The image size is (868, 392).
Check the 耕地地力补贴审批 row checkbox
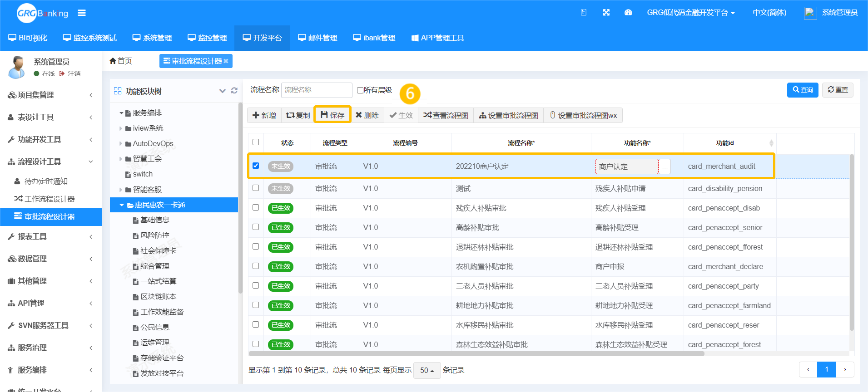(x=256, y=305)
